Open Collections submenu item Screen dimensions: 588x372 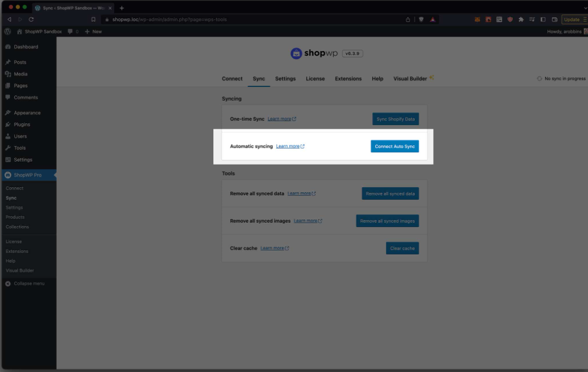coord(17,227)
